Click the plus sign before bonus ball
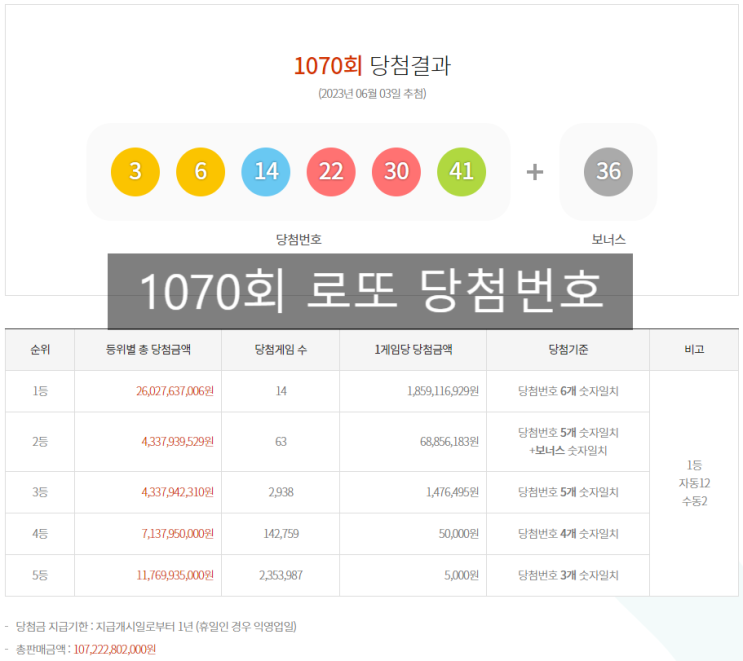Viewport: 743px width, 661px height. (535, 172)
